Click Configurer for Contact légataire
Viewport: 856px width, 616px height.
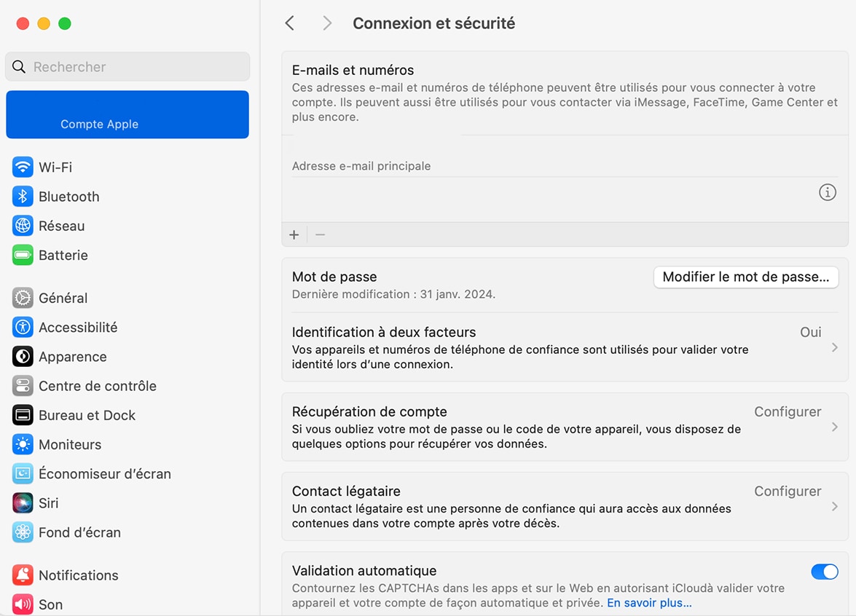point(788,491)
